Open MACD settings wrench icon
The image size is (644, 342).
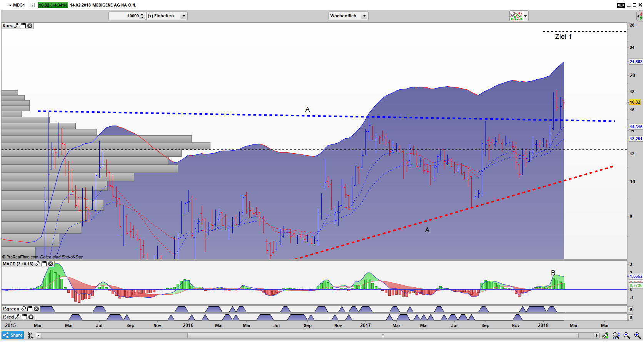tap(38, 264)
